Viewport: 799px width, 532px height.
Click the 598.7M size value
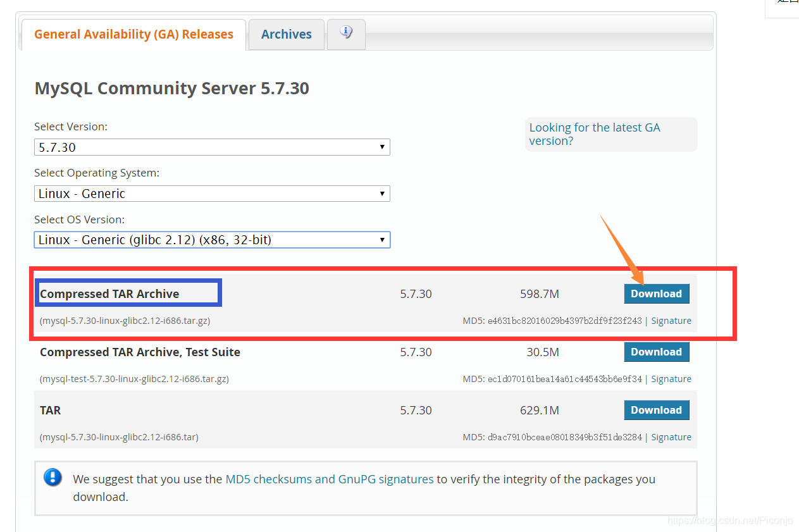coord(539,294)
